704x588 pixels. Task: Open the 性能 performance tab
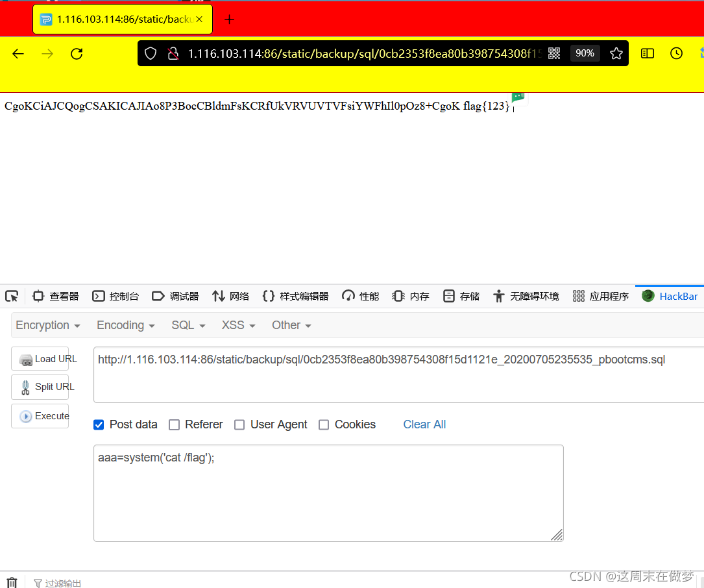pos(361,296)
